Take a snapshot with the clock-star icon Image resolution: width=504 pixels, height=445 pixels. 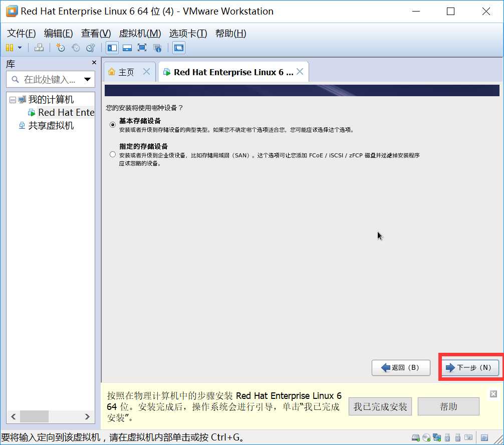(60, 48)
